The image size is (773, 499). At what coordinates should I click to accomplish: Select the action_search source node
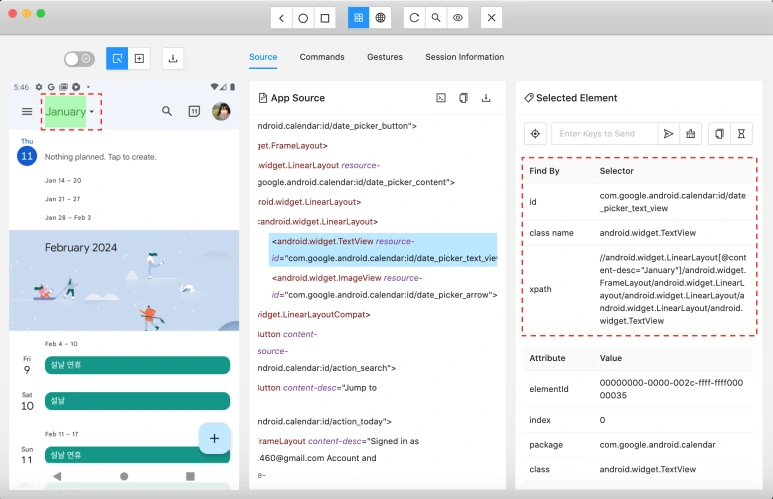326,351
